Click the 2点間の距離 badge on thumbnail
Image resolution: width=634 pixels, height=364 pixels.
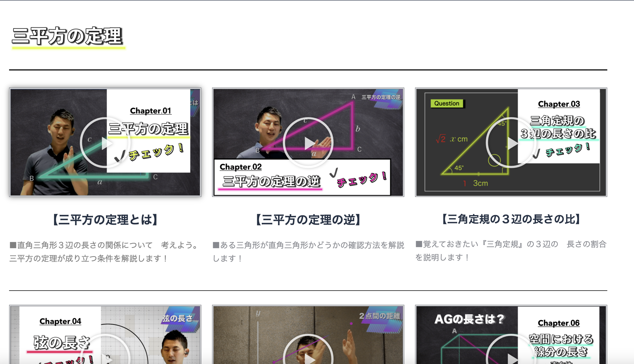click(x=379, y=316)
